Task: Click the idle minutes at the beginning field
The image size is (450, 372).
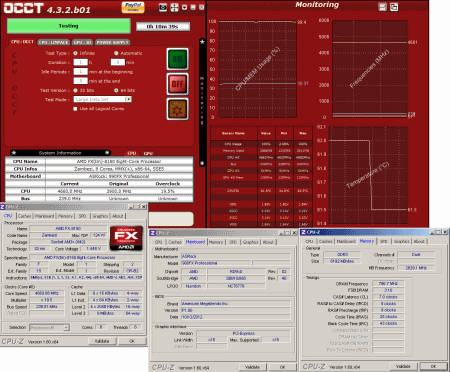Action: [80, 72]
